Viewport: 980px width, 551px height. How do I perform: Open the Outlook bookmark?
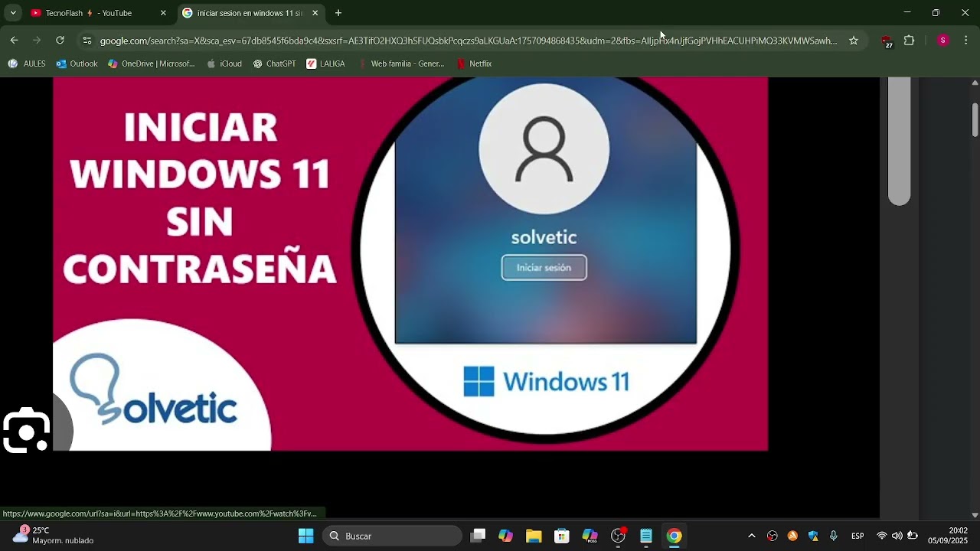pyautogui.click(x=77, y=64)
